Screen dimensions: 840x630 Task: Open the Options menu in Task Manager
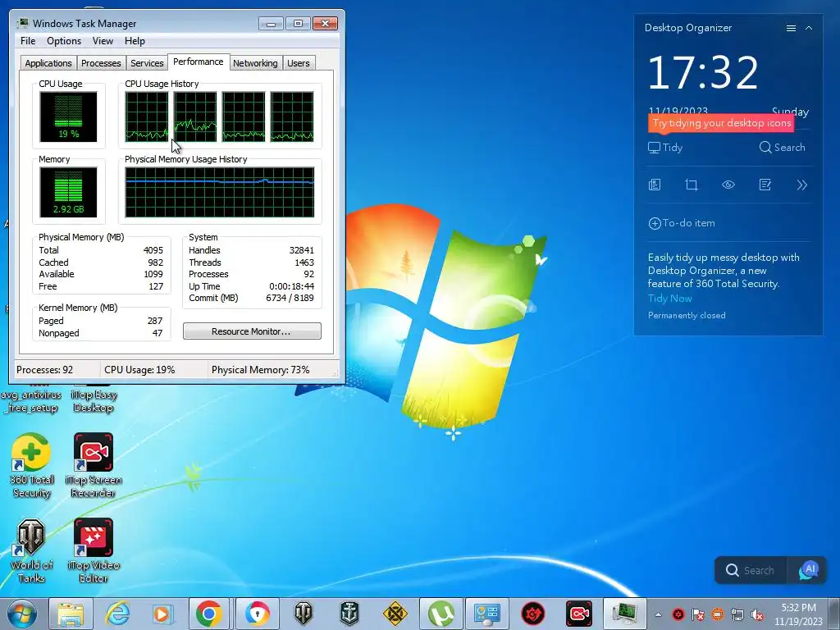point(64,41)
